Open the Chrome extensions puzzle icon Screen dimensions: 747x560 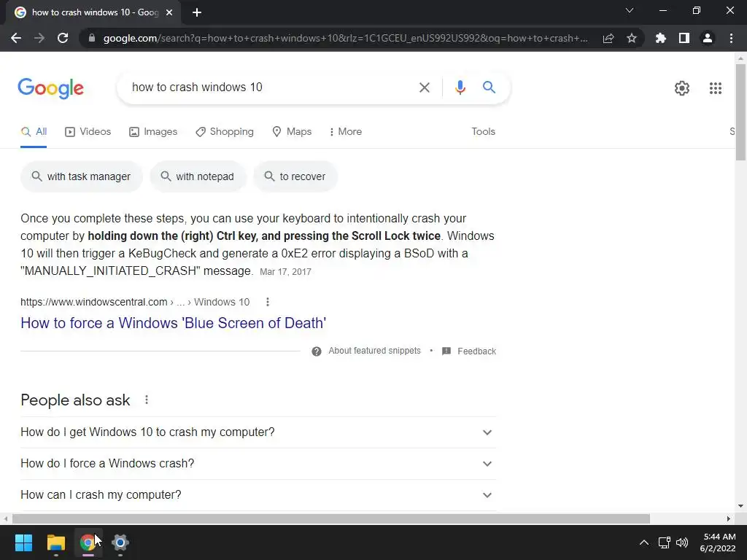click(x=661, y=38)
